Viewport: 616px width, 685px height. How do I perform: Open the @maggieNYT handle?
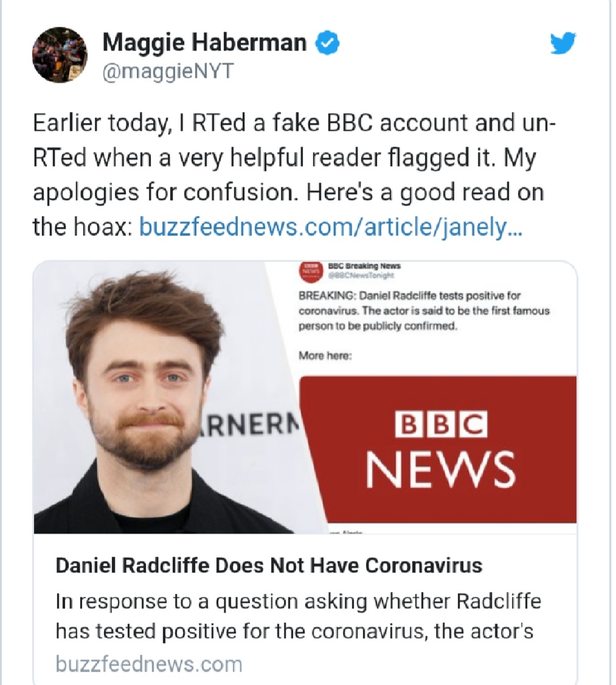click(168, 71)
